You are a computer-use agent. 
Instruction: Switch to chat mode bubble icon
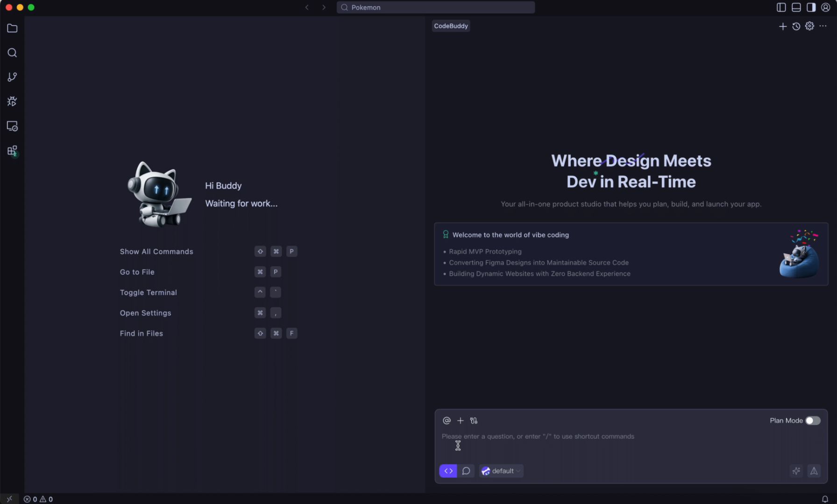pos(466,471)
